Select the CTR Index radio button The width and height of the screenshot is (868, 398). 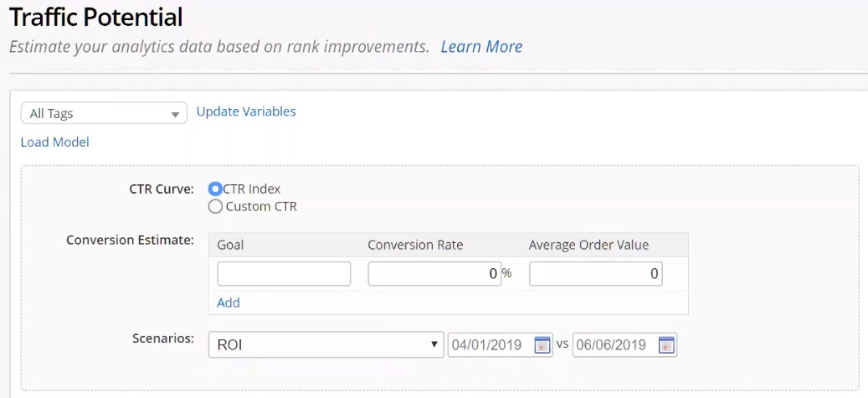click(215, 189)
